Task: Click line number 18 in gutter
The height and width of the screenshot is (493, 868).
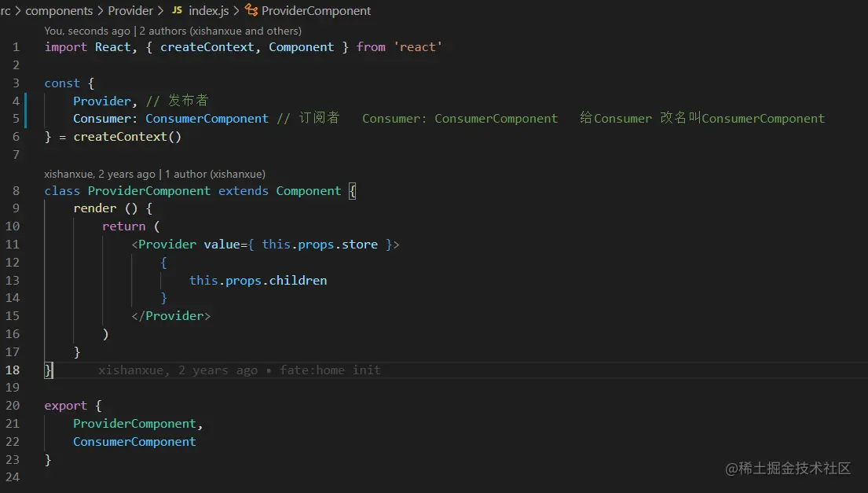Action: pos(13,370)
